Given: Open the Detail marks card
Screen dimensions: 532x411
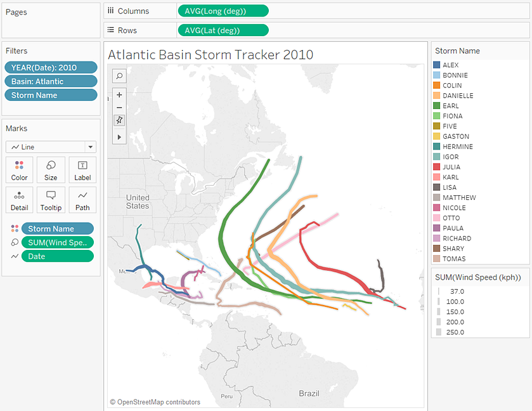Looking at the screenshot, I should 19,200.
